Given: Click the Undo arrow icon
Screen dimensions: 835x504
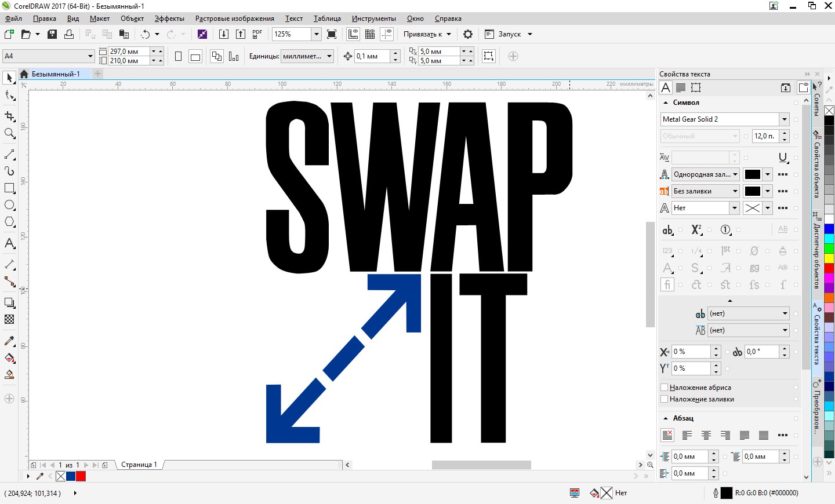Looking at the screenshot, I should (145, 34).
